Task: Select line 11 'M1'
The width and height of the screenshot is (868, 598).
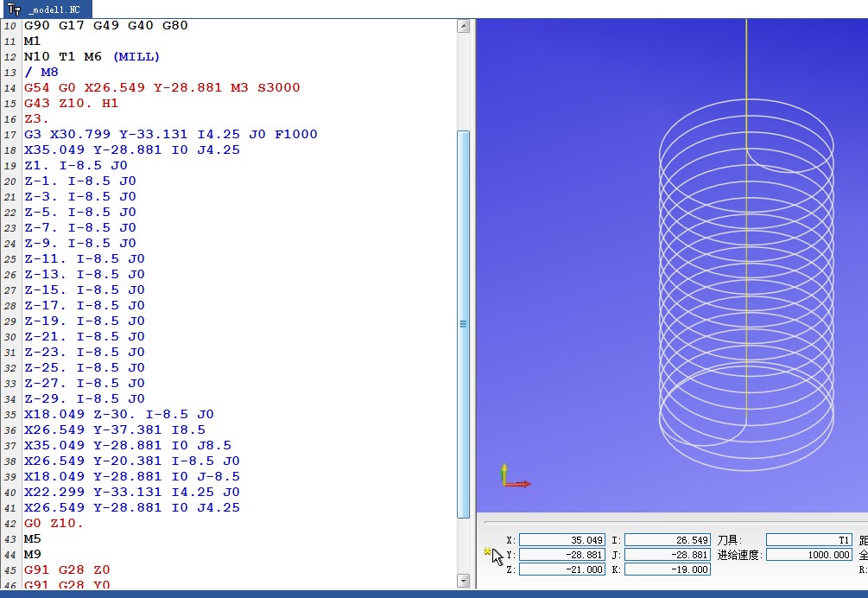Action: click(x=32, y=41)
